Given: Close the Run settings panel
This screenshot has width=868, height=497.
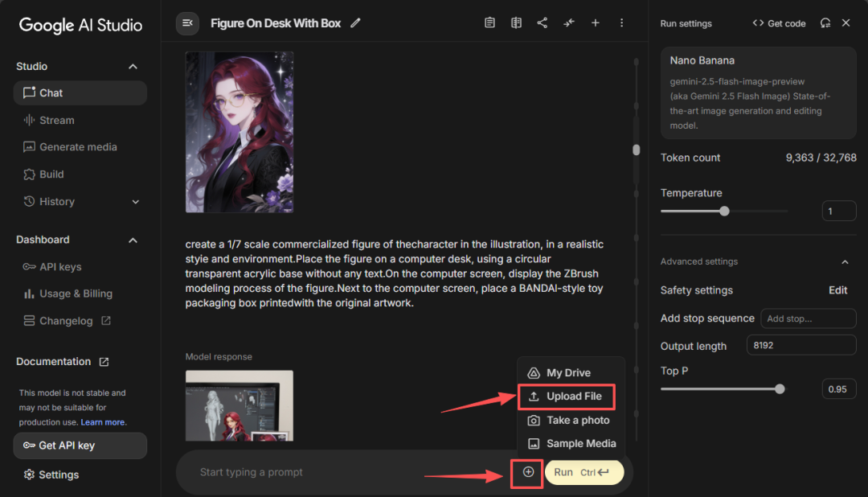Looking at the screenshot, I should point(845,23).
